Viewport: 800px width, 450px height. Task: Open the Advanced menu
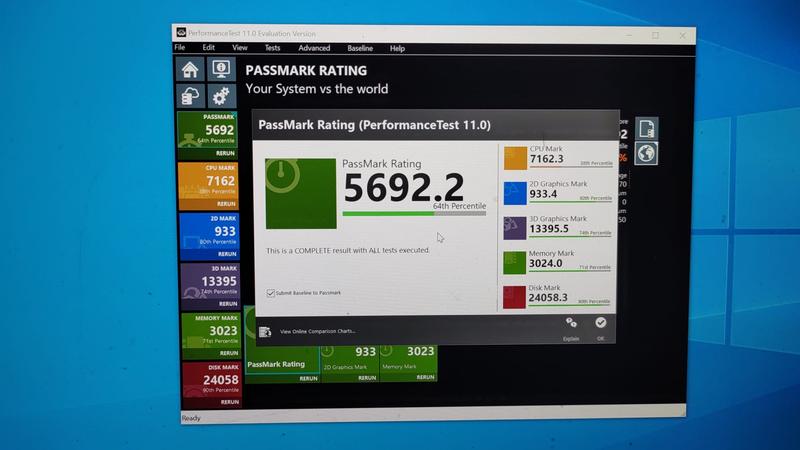313,48
